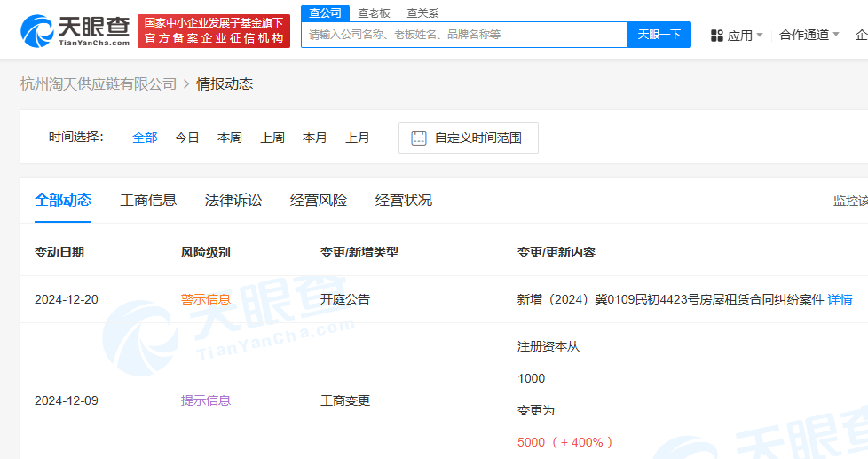Screen dimensions: 868x459
Task: Switch to the 工商信息 tab
Action: (148, 200)
